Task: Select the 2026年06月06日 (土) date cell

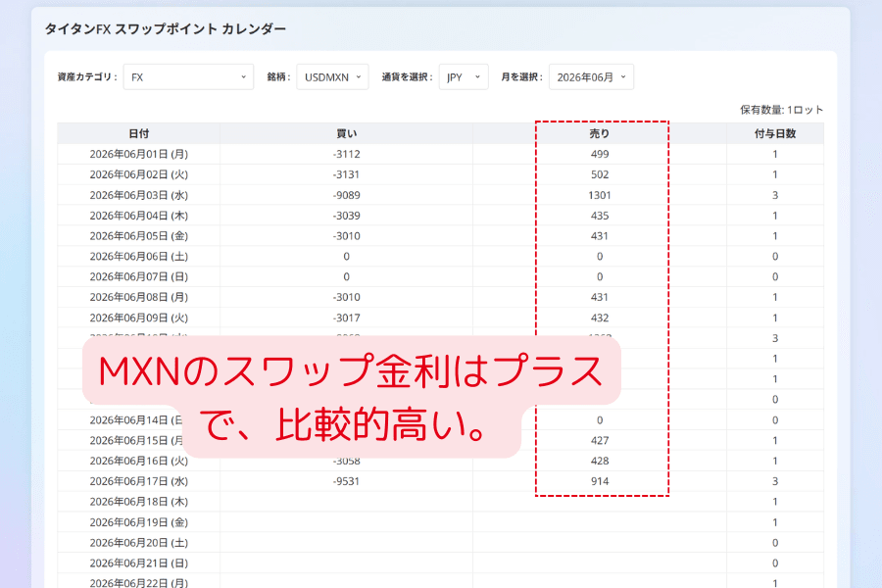Action: (138, 257)
